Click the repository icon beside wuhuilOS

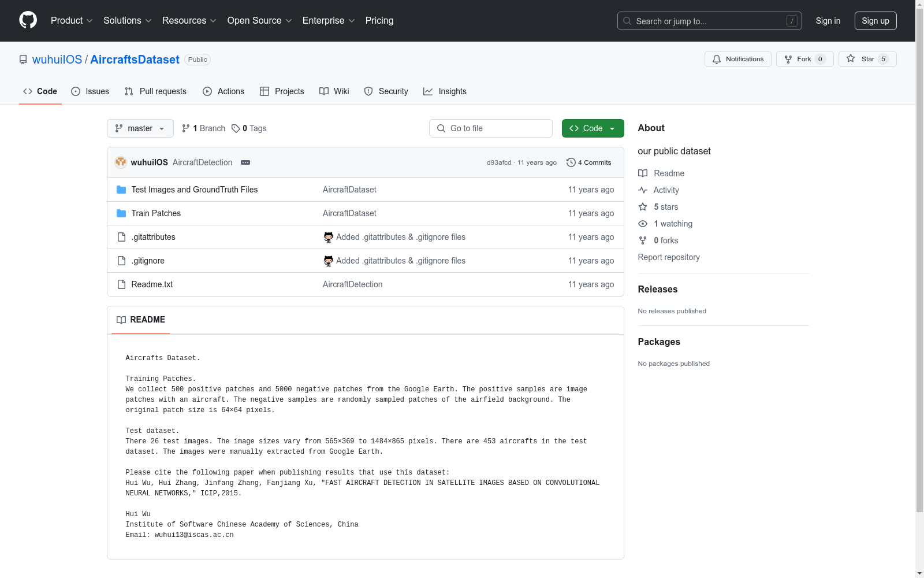(23, 60)
